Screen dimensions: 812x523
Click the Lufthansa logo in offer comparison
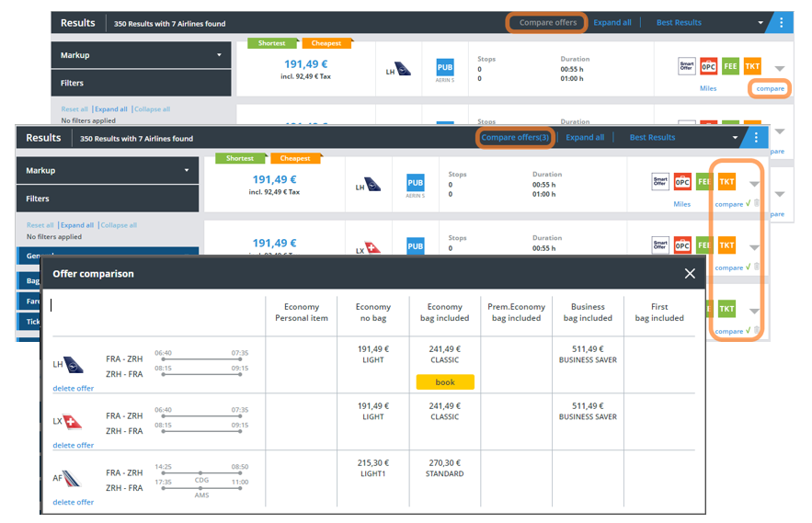[68, 365]
